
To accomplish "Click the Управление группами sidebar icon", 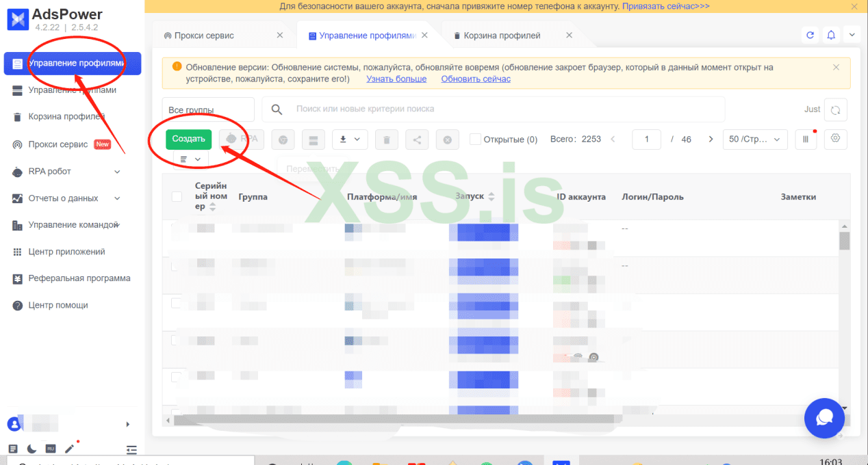I will click(17, 90).
